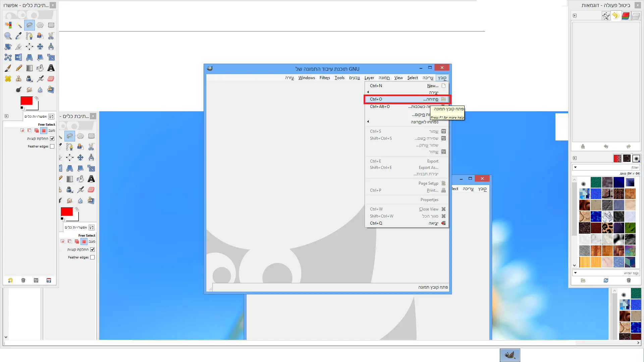Enable Feather edges in the second toolbox
644x362 pixels.
[x=92, y=257]
